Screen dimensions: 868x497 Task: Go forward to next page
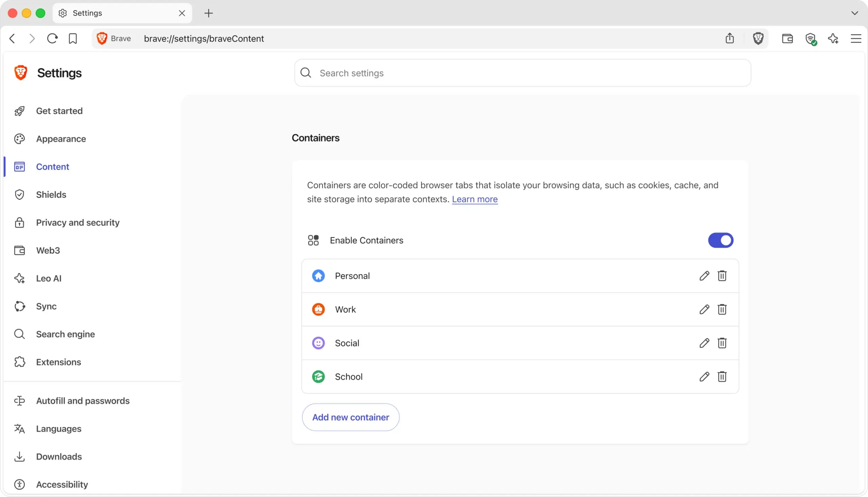[32, 39]
